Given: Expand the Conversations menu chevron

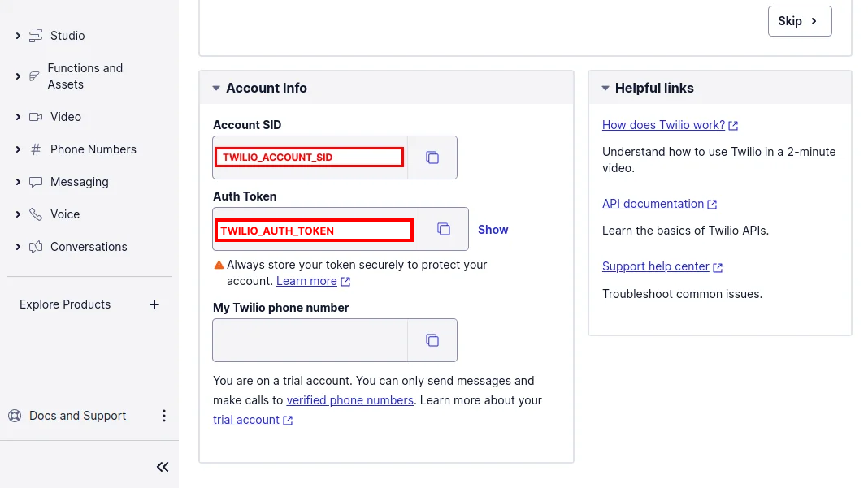Looking at the screenshot, I should 18,247.
